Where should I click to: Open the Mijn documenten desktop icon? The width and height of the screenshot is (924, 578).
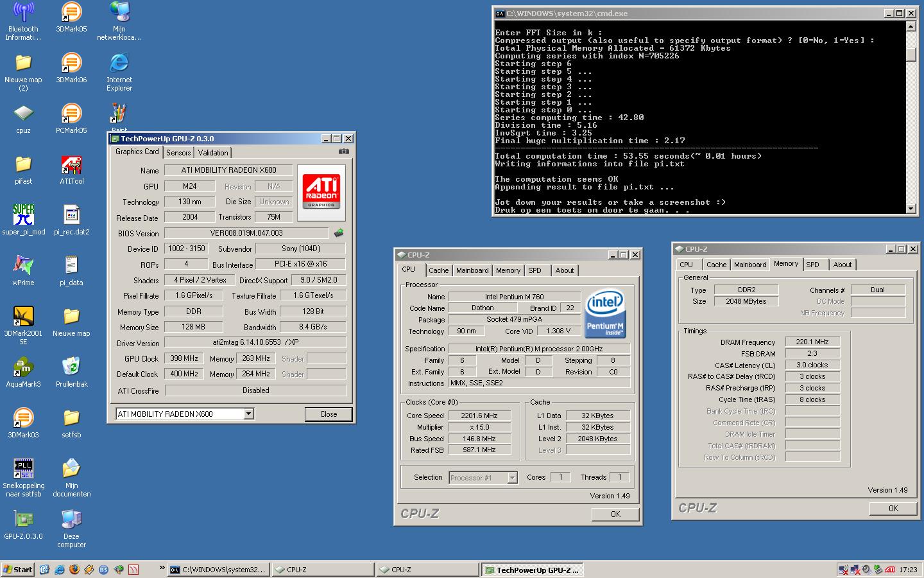coord(71,478)
